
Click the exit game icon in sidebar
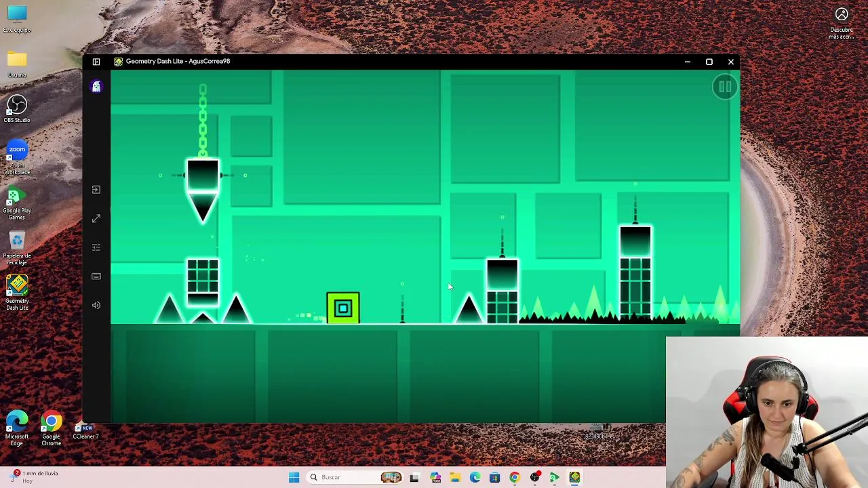[x=96, y=190]
